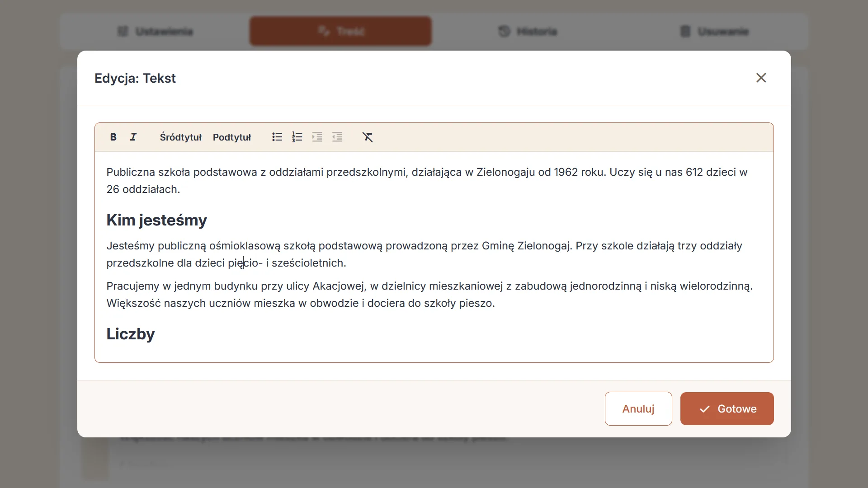Switch to the Ustawienia tab behind dialog
The image size is (868, 488).
(155, 31)
